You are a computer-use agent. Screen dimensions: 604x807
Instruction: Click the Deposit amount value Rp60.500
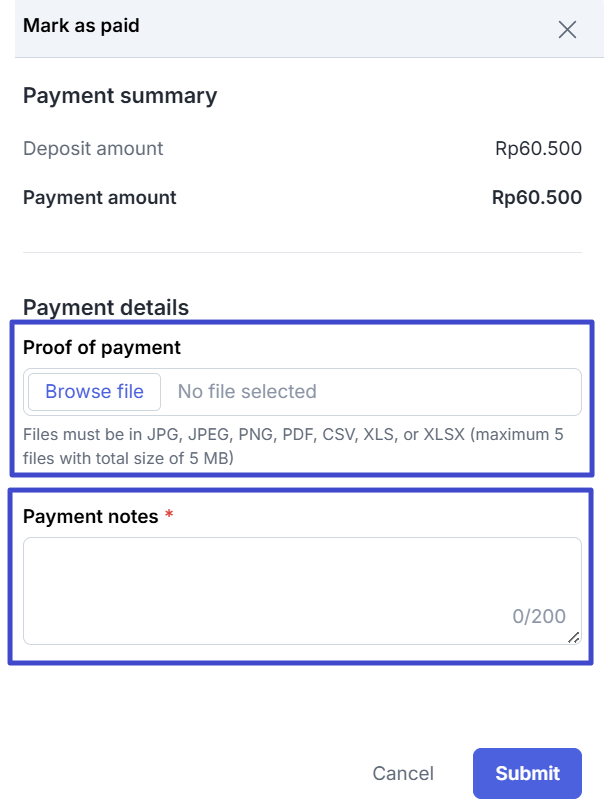tap(538, 149)
